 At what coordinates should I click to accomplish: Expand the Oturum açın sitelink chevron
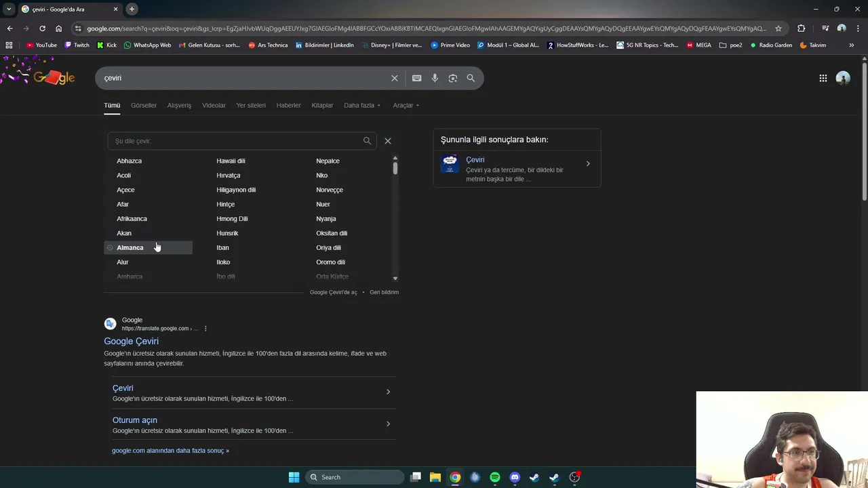[388, 424]
